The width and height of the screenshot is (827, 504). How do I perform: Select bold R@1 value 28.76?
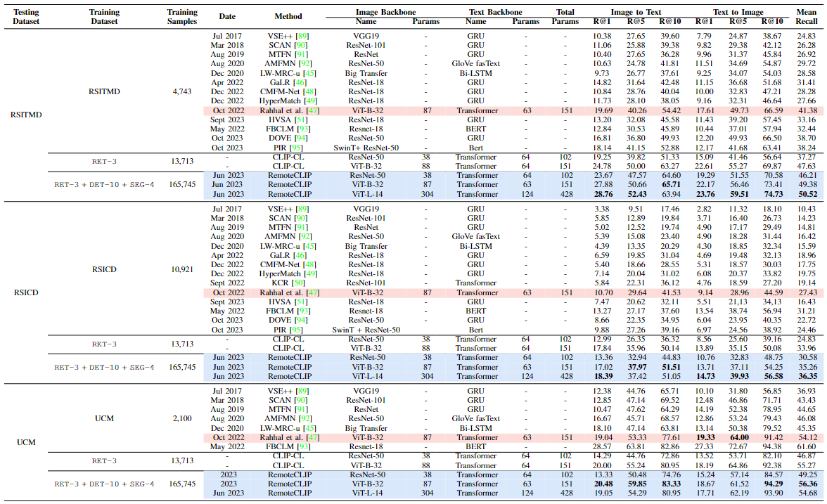[602, 195]
